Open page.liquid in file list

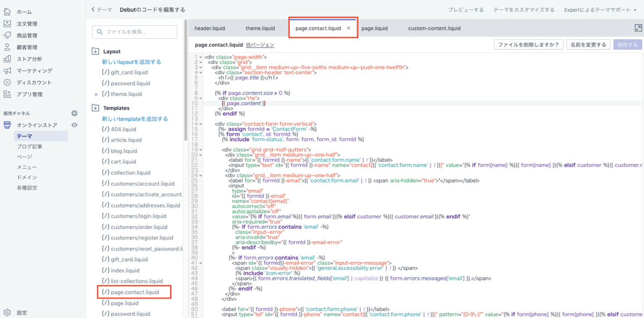pos(125,303)
